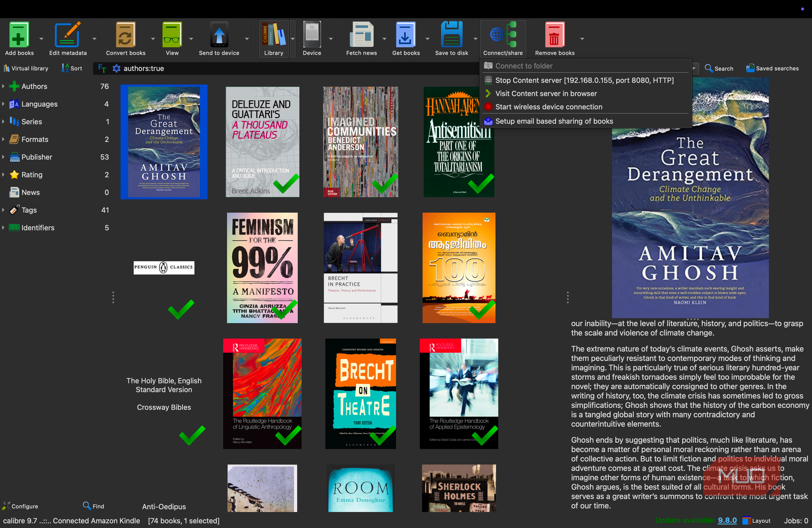The height and width of the screenshot is (528, 812).
Task: Select Routledge Handbook of Linguistic Anthropology cover
Action: [262, 394]
